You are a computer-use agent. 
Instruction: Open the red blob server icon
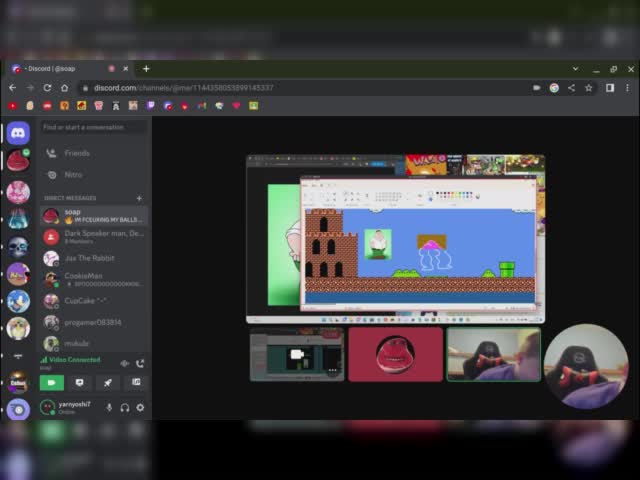click(18, 160)
